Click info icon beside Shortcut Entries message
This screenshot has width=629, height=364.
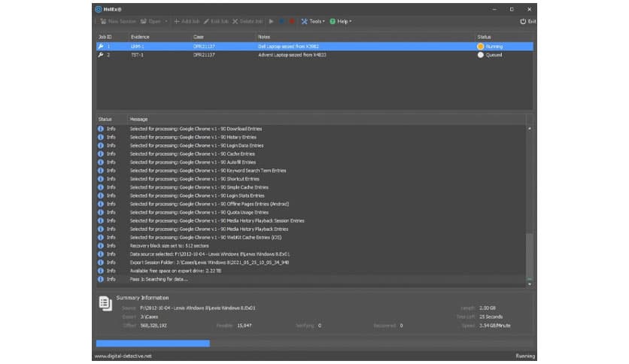pyautogui.click(x=101, y=179)
